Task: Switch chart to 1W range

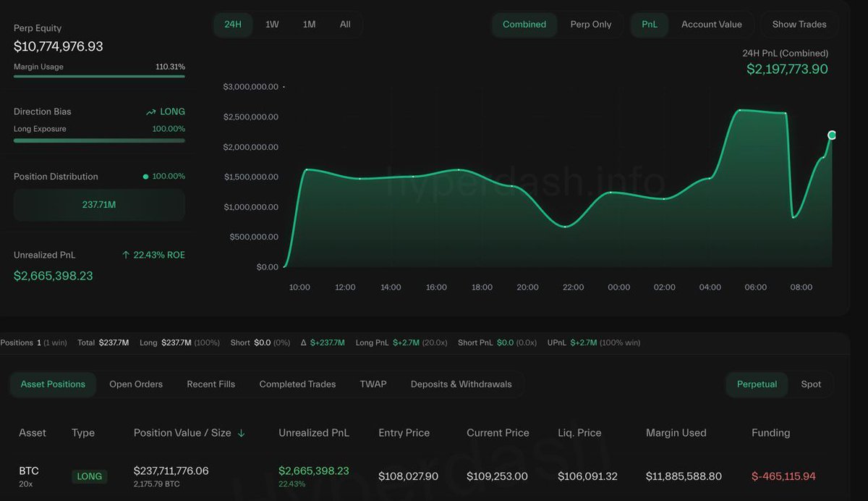Action: point(272,24)
